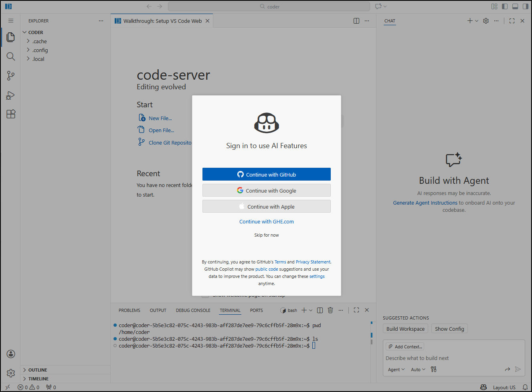This screenshot has height=392, width=532.
Task: Select the Run and Debug icon
Action: tap(10, 95)
